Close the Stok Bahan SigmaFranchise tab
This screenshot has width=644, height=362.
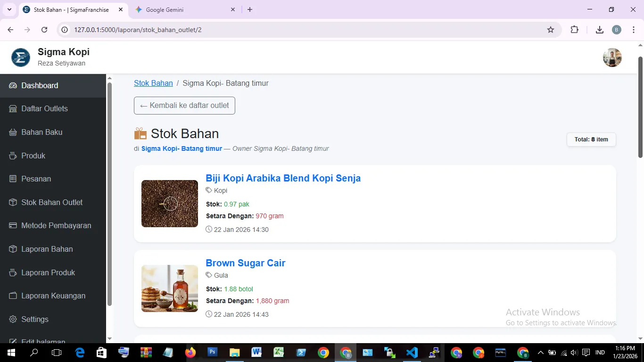click(121, 9)
